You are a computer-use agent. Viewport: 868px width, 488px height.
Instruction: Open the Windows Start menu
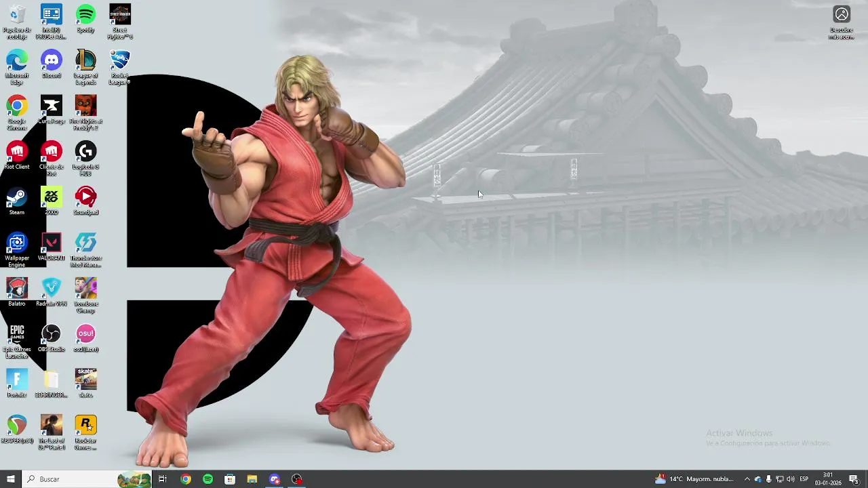tap(11, 479)
